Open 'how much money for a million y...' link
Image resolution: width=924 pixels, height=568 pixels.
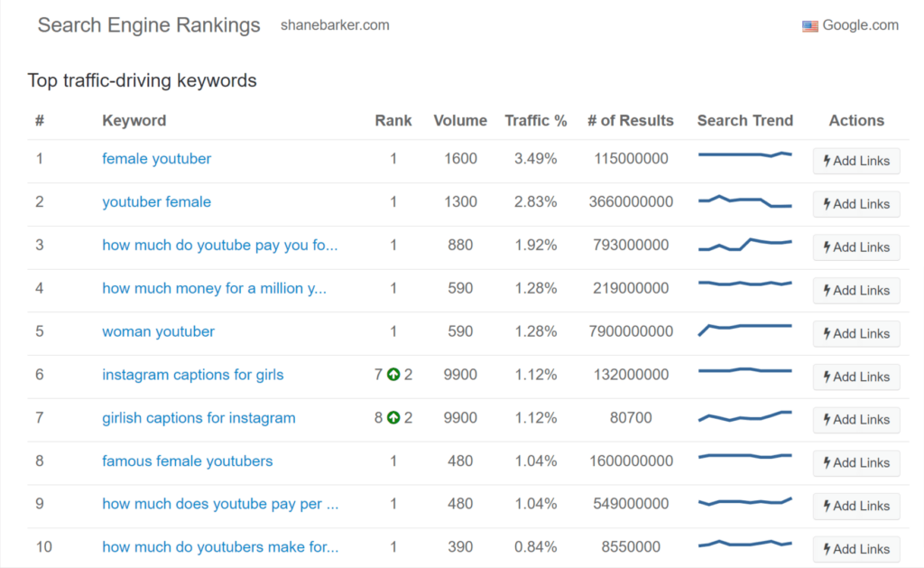[x=214, y=288]
